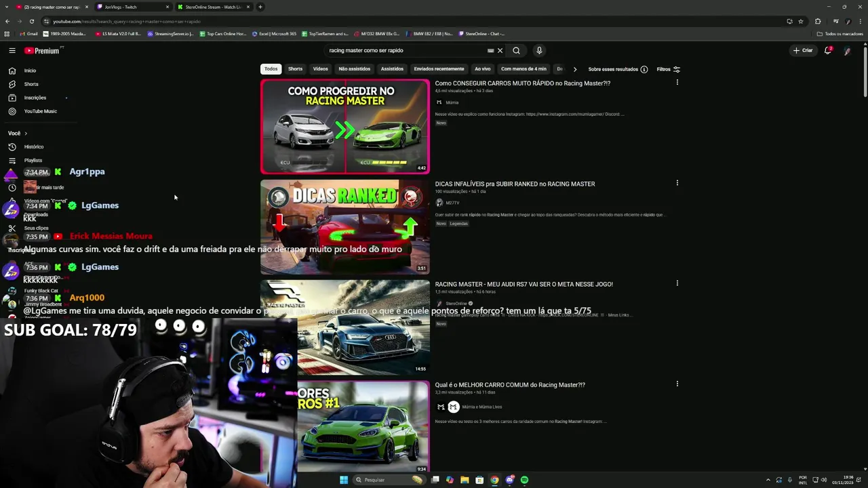Select the Todos filter chip
The image size is (868, 488).
pyautogui.click(x=271, y=69)
